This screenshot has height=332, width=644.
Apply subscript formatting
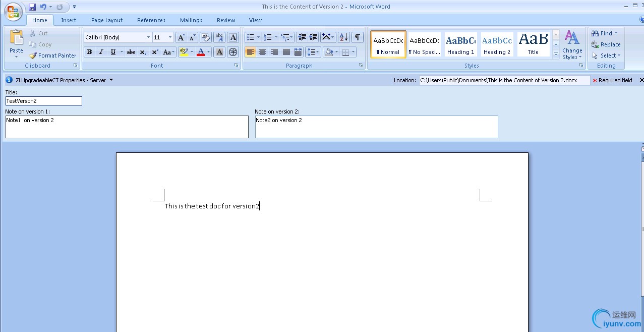pos(143,52)
